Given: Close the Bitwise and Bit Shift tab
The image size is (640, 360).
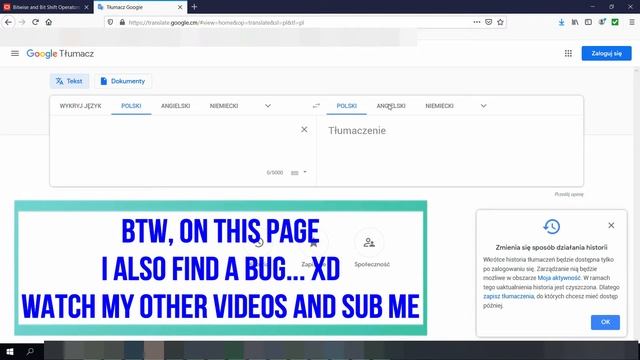Looking at the screenshot, I should coord(86,7).
